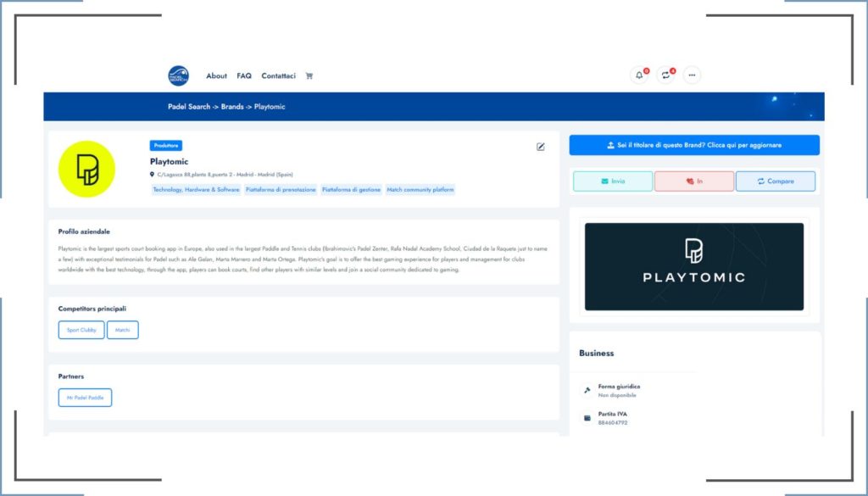Viewport: 868px width, 496px height.
Task: Click the Compare button
Action: coord(776,181)
